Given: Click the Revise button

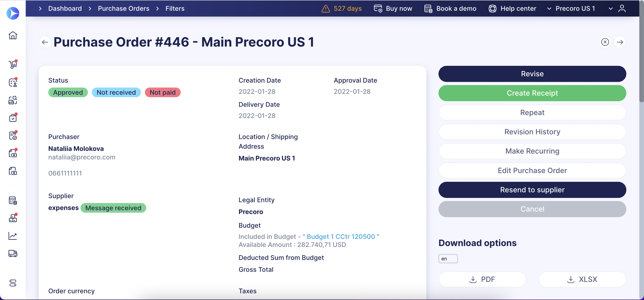Looking at the screenshot, I should [x=532, y=74].
